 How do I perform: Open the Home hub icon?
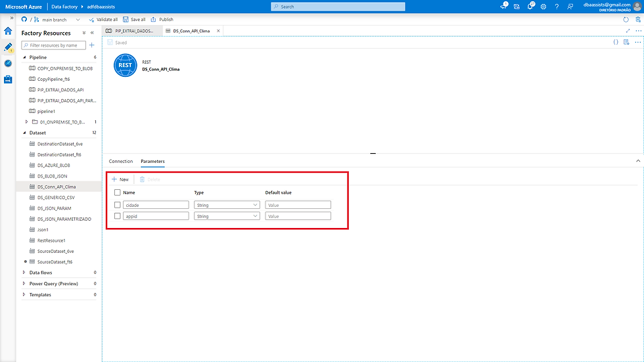(x=8, y=31)
